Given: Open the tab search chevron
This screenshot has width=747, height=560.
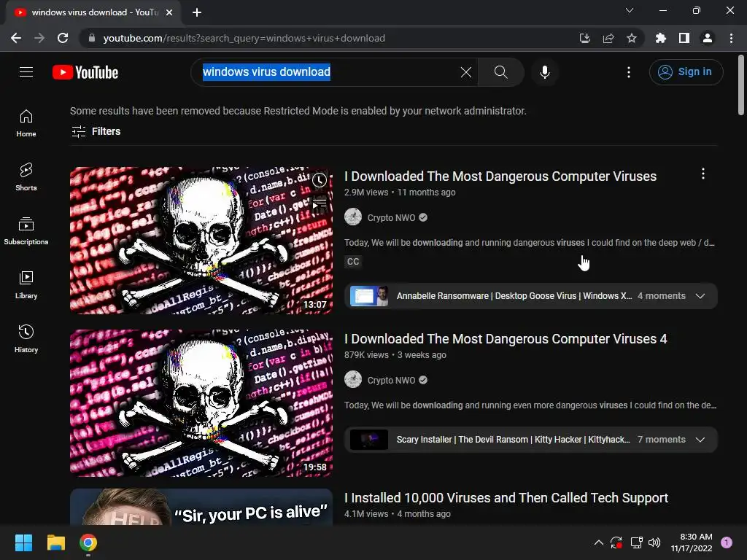Looking at the screenshot, I should pyautogui.click(x=630, y=10).
